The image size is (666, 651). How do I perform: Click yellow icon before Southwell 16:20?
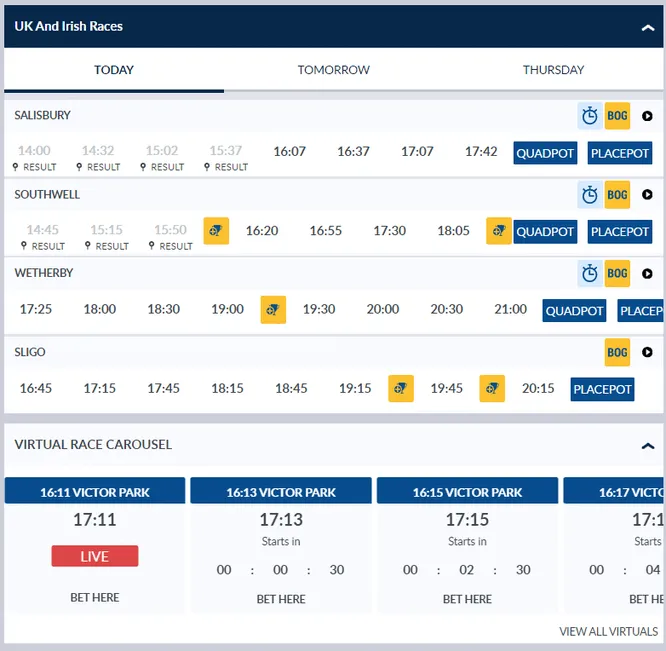[x=216, y=231]
